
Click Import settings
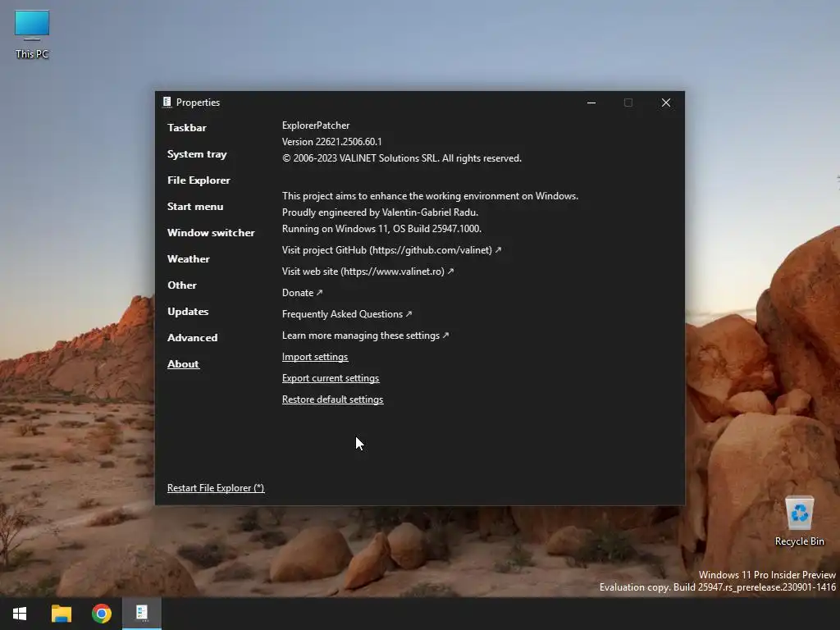tap(315, 357)
